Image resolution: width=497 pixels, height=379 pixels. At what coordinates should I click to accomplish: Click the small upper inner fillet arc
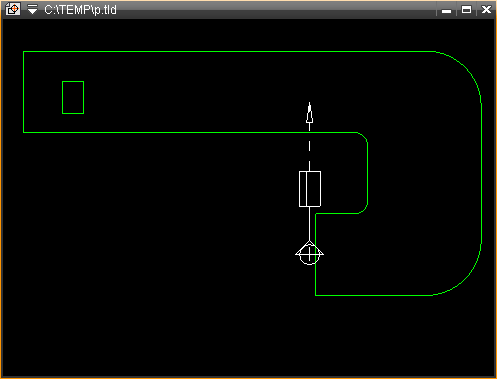pos(364,136)
